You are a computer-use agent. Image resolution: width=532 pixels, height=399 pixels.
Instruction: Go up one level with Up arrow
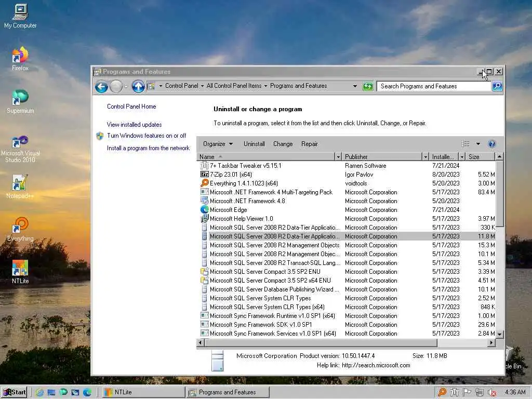pos(138,87)
